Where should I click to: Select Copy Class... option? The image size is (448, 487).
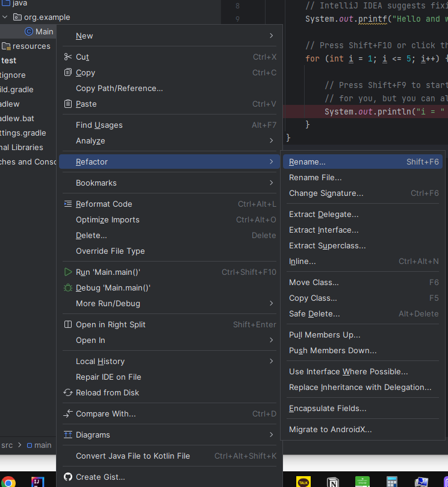pos(362,298)
